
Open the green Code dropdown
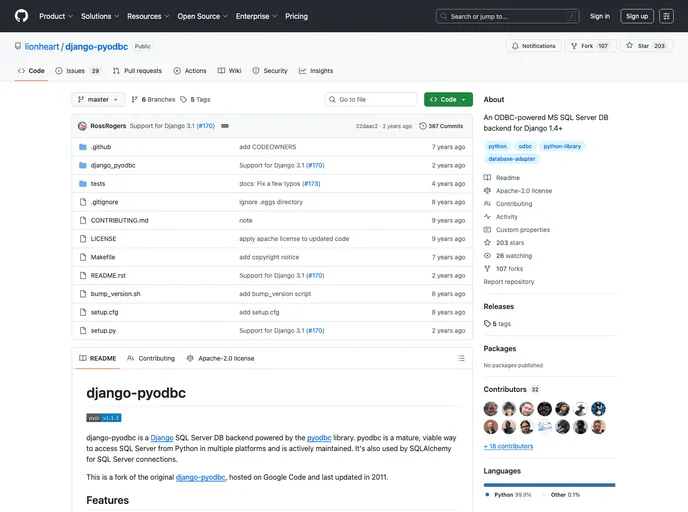(x=448, y=100)
